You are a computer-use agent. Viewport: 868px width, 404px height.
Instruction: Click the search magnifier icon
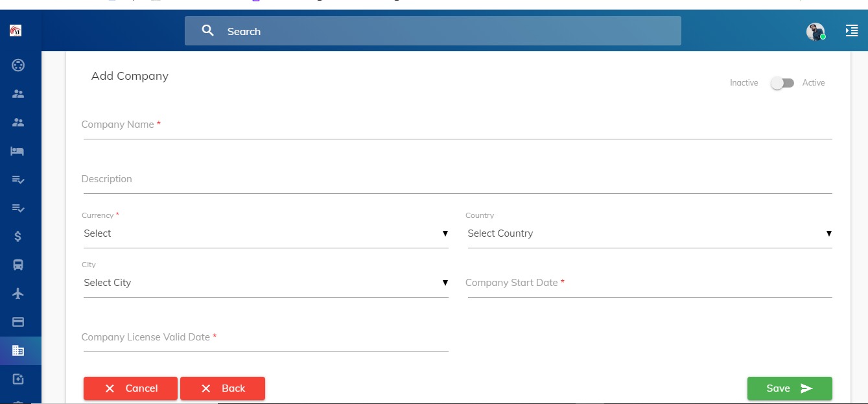point(207,30)
